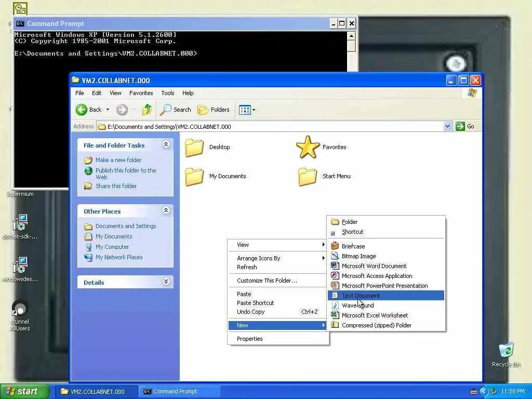Go to My Computer in Other Places
Screen dimensions: 532x399
(x=112, y=247)
